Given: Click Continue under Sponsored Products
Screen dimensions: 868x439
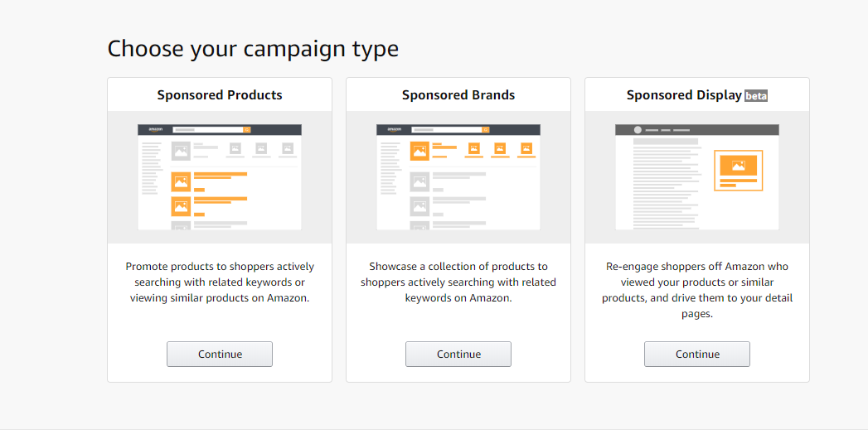Looking at the screenshot, I should (x=220, y=354).
